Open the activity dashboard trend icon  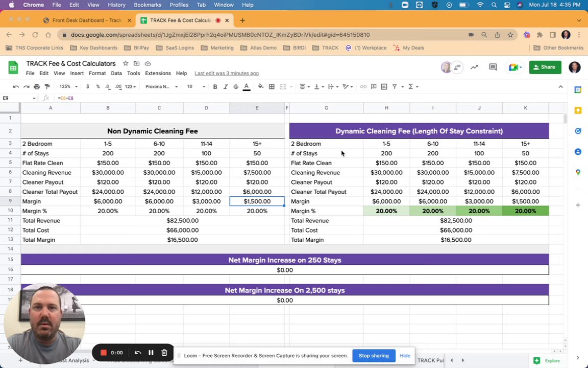pyautogui.click(x=474, y=67)
